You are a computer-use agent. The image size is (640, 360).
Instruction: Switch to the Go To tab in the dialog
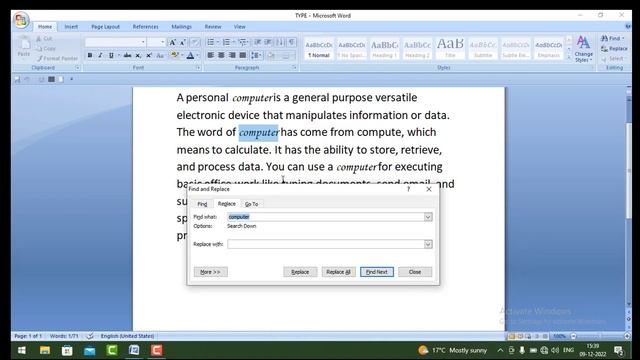point(251,204)
